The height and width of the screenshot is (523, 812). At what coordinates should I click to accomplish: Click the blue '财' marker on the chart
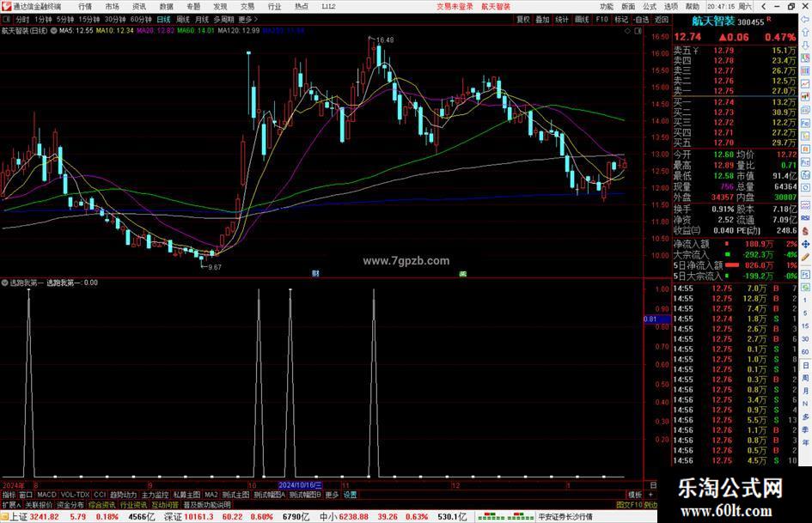pos(315,273)
